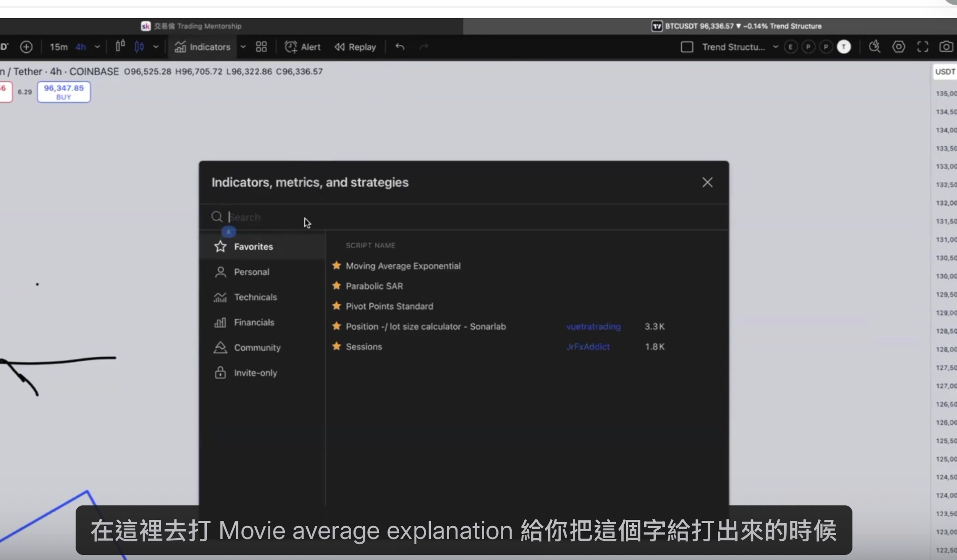The width and height of the screenshot is (957, 560).
Task: Set an Alert using the clock icon
Action: click(x=303, y=47)
